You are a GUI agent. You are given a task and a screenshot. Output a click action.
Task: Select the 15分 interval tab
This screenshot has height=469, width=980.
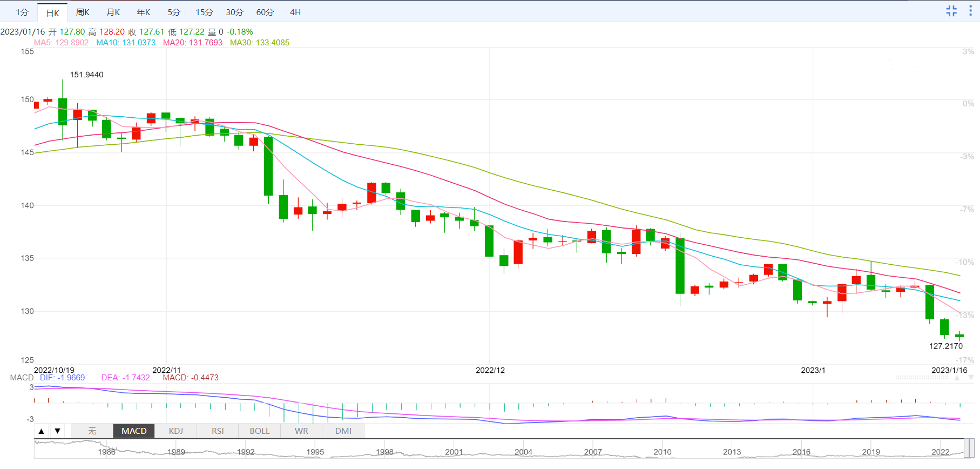[204, 12]
